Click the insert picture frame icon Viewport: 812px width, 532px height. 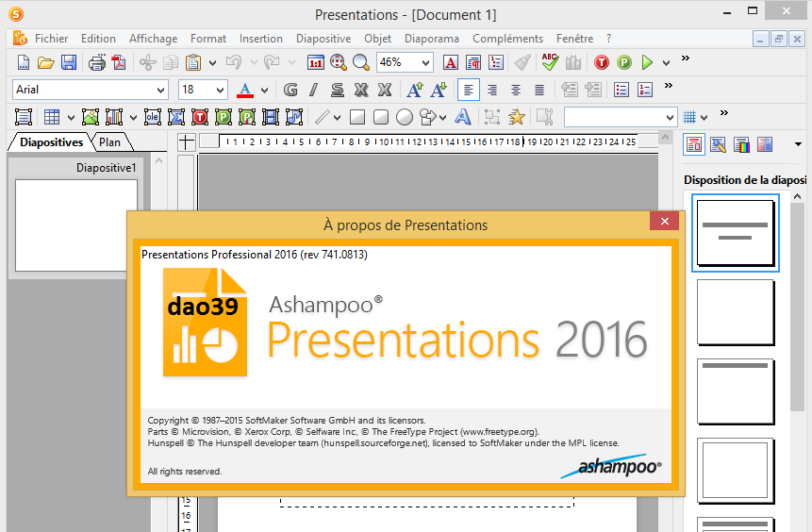(91, 117)
